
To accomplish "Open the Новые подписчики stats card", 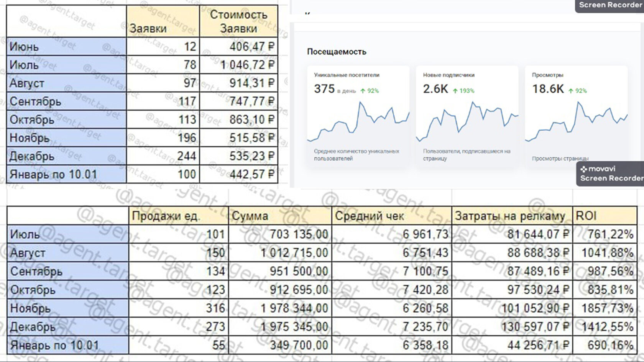I will [x=467, y=116].
